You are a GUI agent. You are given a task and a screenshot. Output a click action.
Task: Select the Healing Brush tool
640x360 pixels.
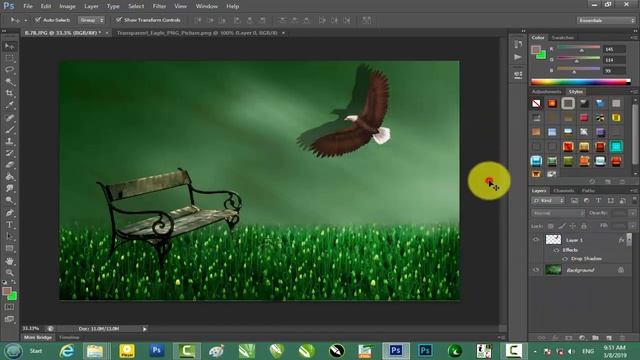click(9, 118)
